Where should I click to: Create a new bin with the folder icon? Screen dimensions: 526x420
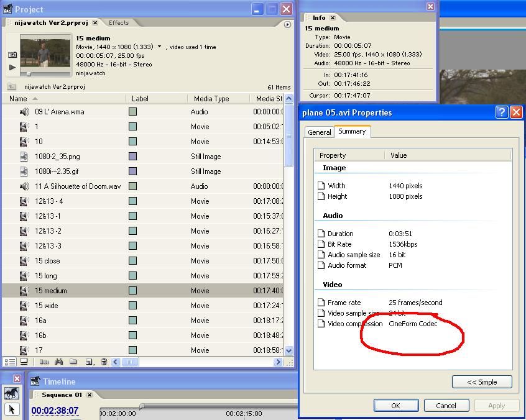pos(73,362)
